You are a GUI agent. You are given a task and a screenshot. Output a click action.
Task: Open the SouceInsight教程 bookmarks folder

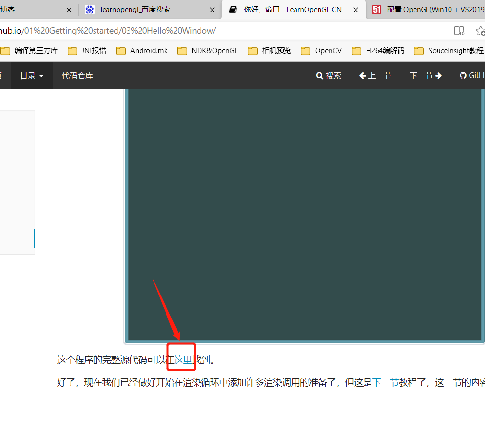pos(448,50)
